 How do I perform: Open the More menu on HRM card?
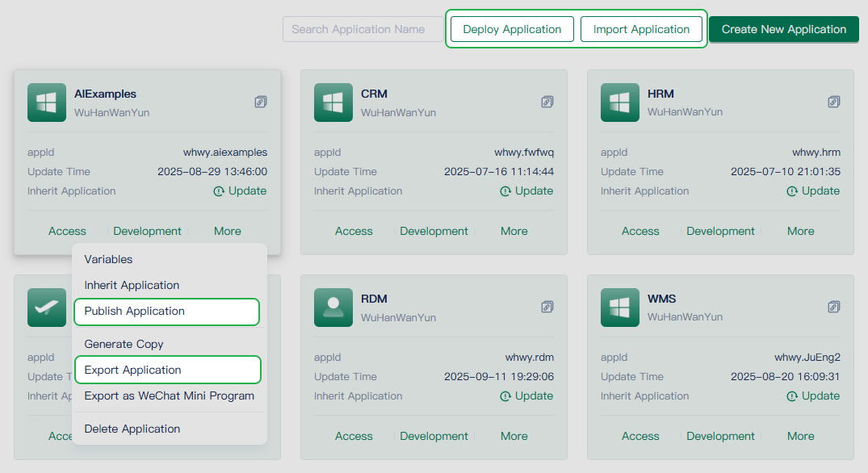click(x=800, y=231)
